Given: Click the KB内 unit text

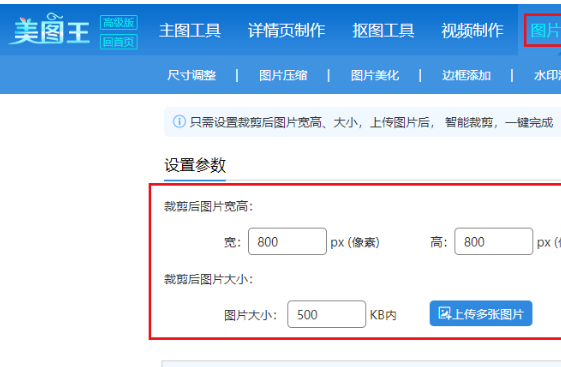Looking at the screenshot, I should (x=383, y=315).
